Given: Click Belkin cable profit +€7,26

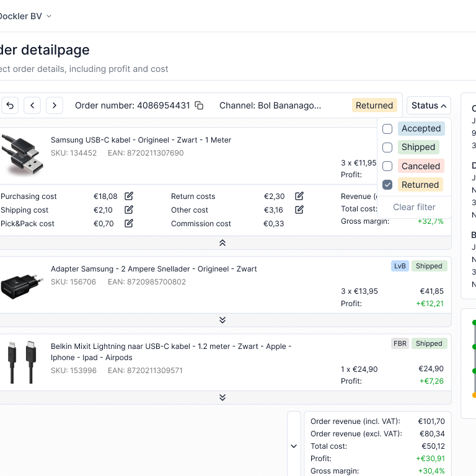Looking at the screenshot, I should tap(431, 381).
